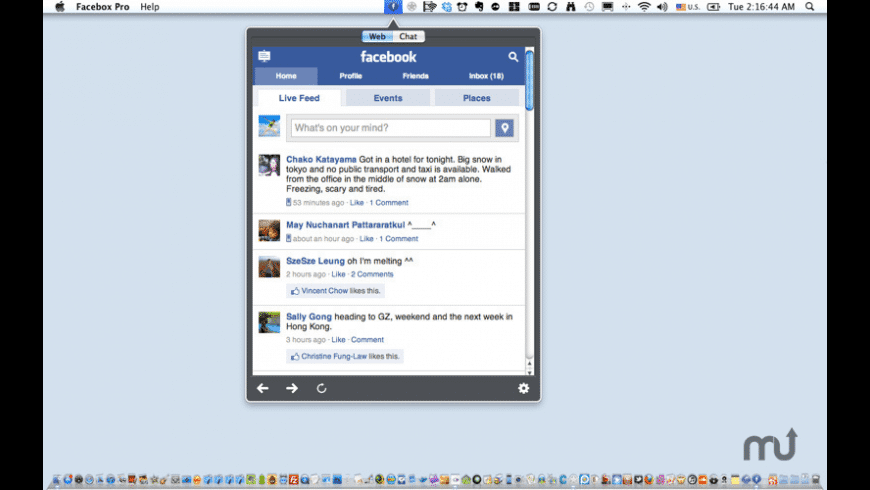Focus the What's on your mind field
Screen dimensions: 870x490
pyautogui.click(x=391, y=128)
